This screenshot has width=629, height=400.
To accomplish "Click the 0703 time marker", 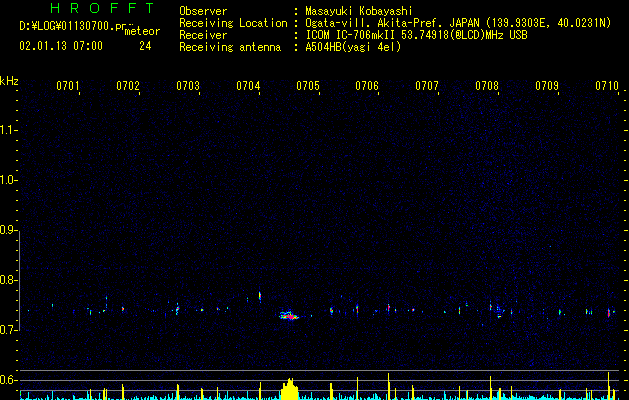I will pos(188,86).
